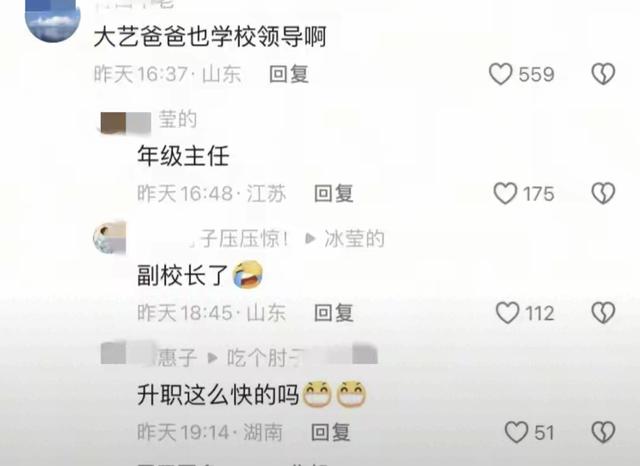Open the mentioned user 冰莹的
The width and height of the screenshot is (640, 466).
[x=354, y=239]
